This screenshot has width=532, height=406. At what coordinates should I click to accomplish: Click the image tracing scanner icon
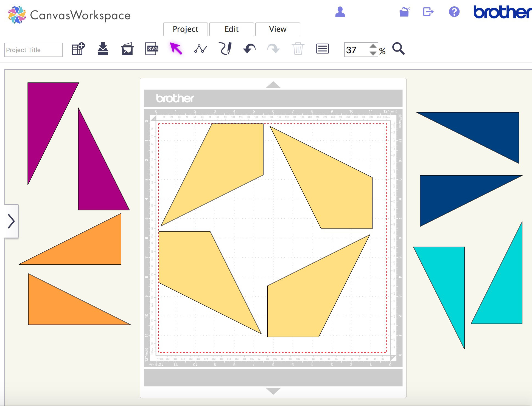127,49
